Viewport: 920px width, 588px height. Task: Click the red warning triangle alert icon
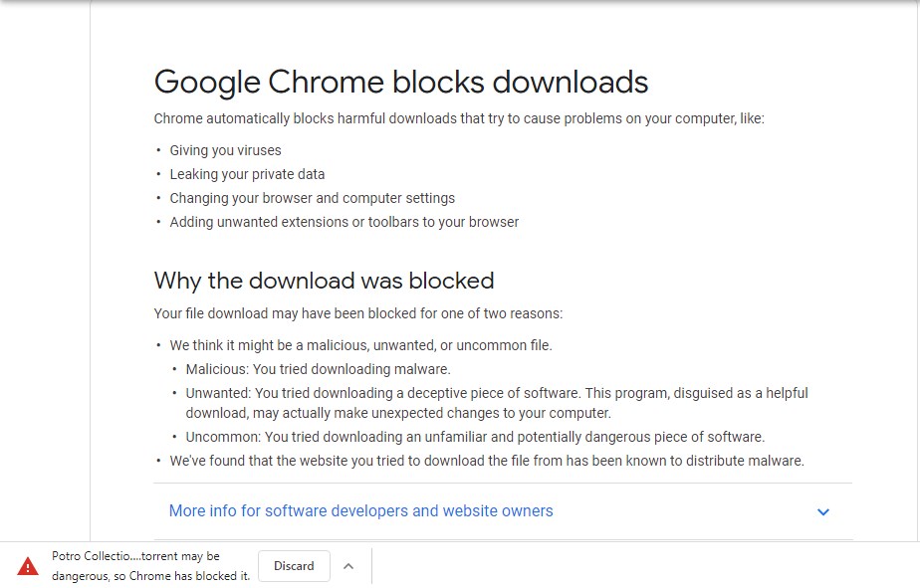[x=28, y=566]
